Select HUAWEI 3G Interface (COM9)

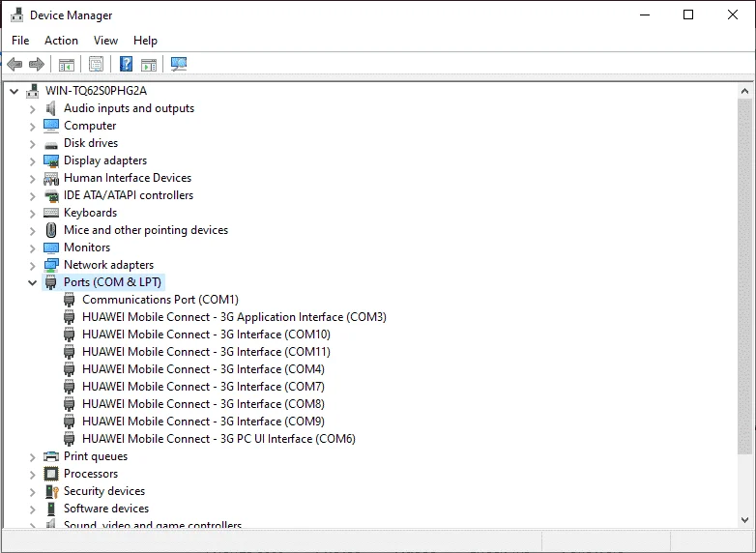[203, 421]
